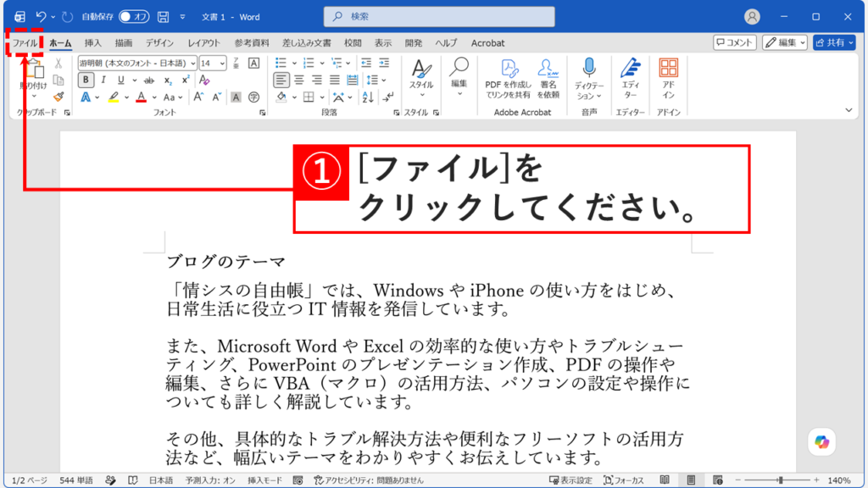868x488 pixels.
Task: Open the account profile icon
Action: pos(752,17)
